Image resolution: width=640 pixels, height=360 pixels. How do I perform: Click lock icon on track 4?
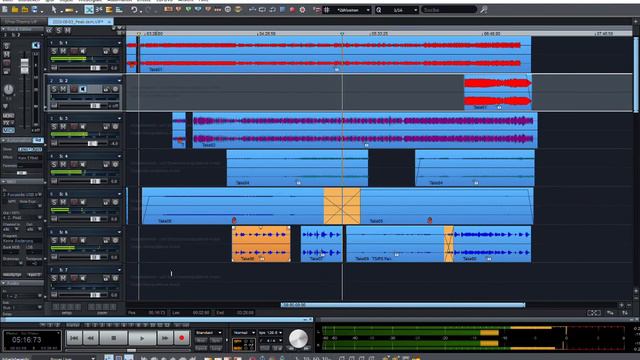[x=106, y=164]
